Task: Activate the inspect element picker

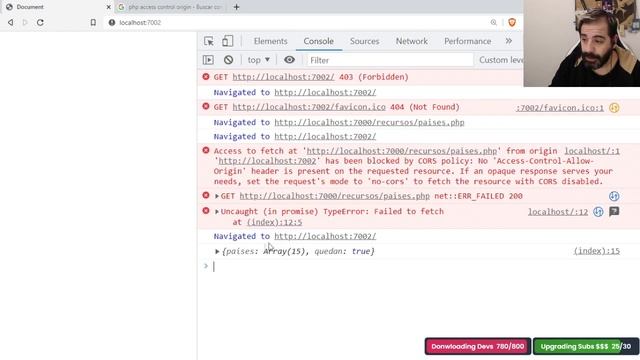Action: tap(209, 41)
